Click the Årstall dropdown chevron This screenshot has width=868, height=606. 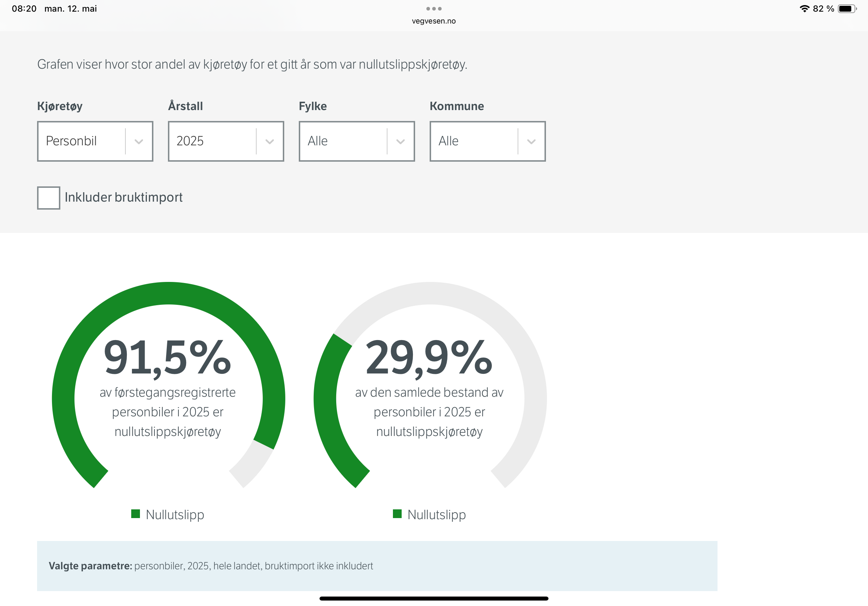coord(270,142)
